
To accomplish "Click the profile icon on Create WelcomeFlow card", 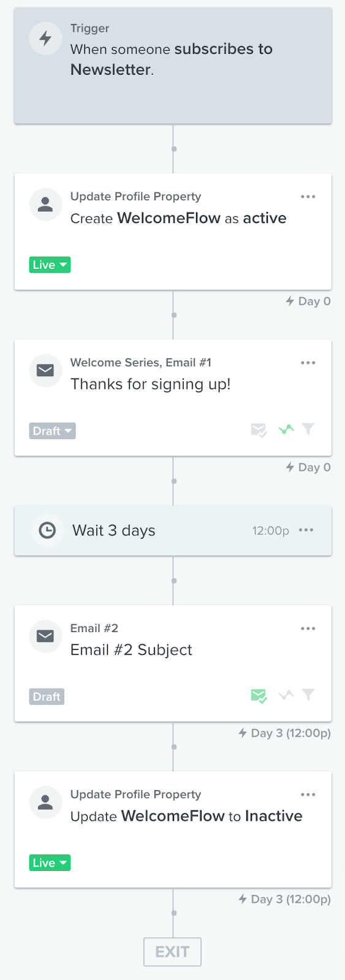I will coord(45,205).
